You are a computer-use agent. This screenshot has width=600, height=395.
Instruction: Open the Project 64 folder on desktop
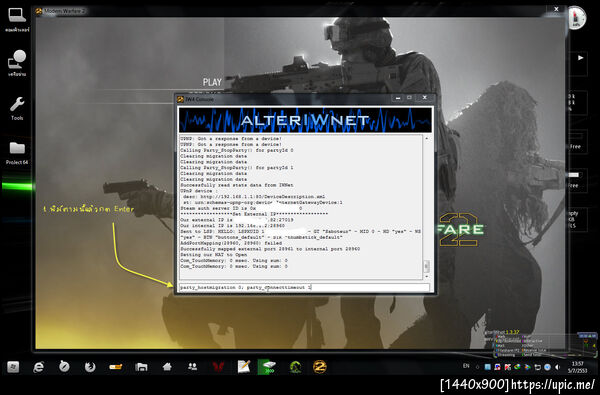click(17, 153)
